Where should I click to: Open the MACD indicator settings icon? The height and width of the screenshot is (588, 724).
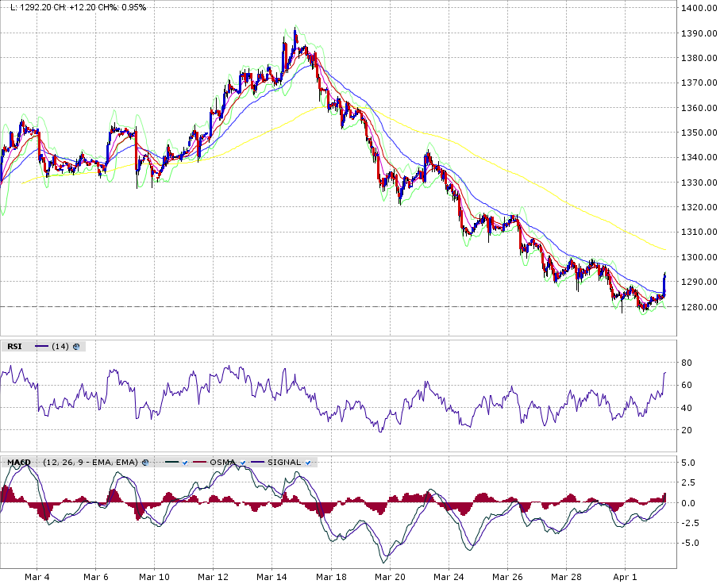coord(145,463)
